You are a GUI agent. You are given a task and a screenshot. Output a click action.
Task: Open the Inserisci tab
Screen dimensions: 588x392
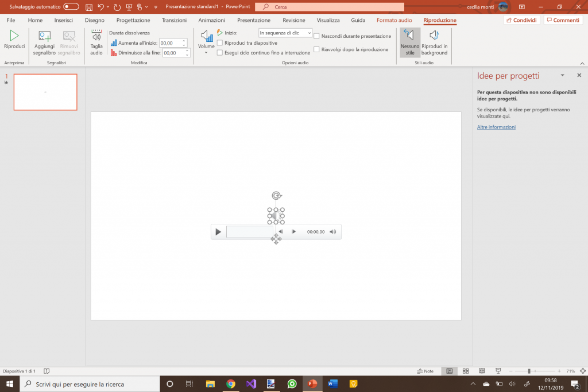[63, 20]
